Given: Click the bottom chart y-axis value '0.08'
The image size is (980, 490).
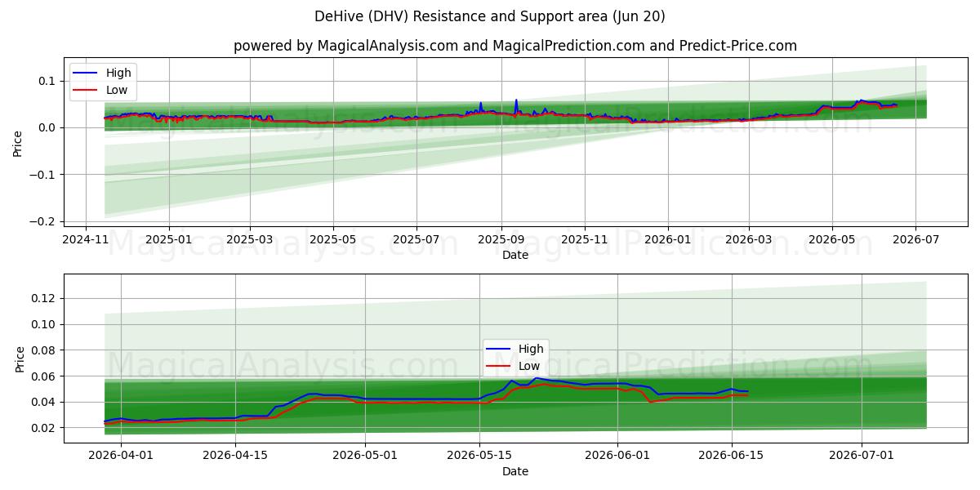Looking at the screenshot, I should point(45,350).
